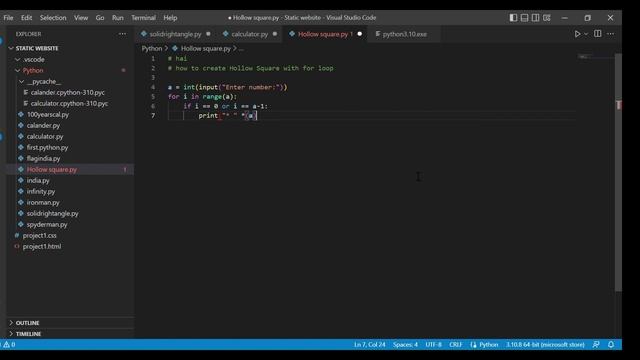This screenshot has height=360, width=640.
Task: Click the code minimap preview
Action: tap(584, 57)
